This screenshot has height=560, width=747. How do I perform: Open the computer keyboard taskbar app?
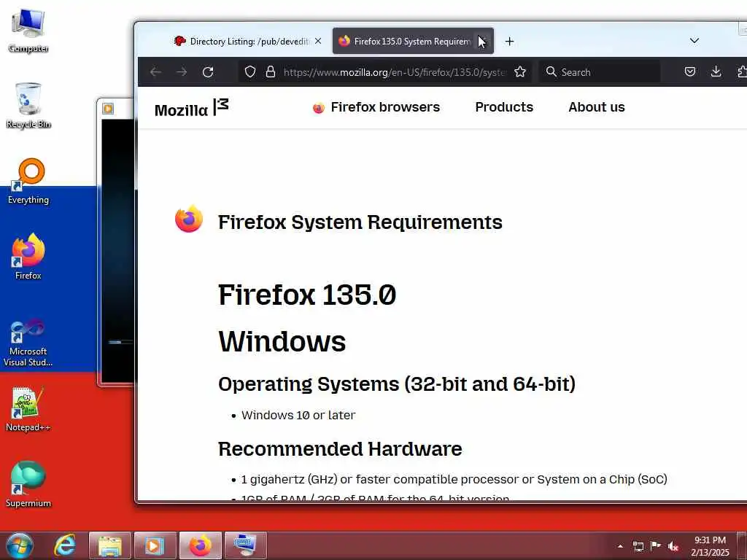click(x=245, y=545)
